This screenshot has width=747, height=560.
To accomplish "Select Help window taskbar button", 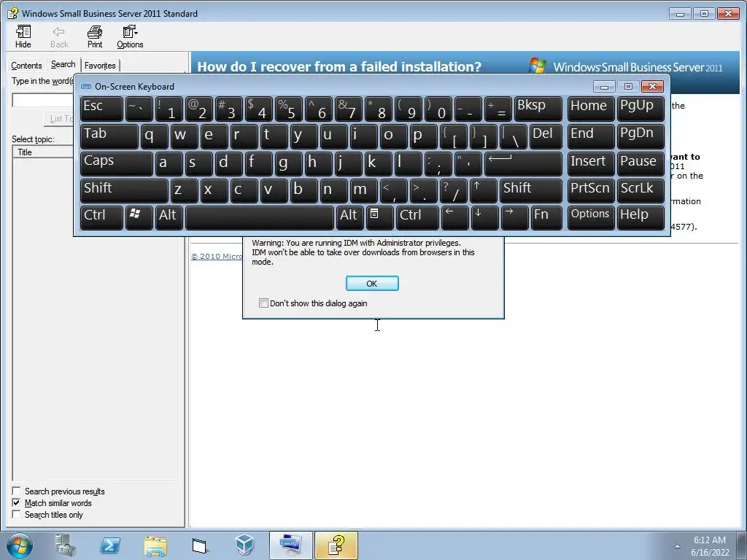I will [336, 545].
